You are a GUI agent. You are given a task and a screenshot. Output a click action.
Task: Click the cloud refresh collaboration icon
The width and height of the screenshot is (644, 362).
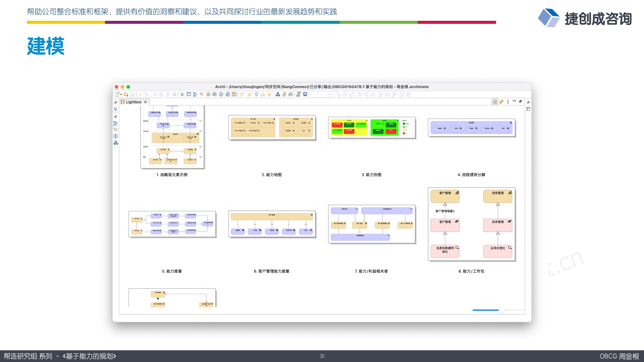pos(250,94)
